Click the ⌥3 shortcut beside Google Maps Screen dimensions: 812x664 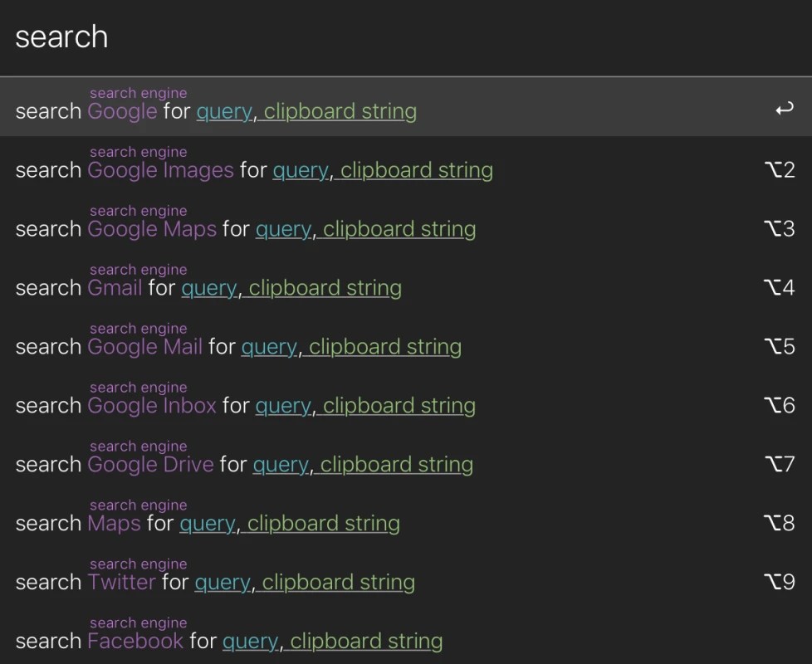780,228
